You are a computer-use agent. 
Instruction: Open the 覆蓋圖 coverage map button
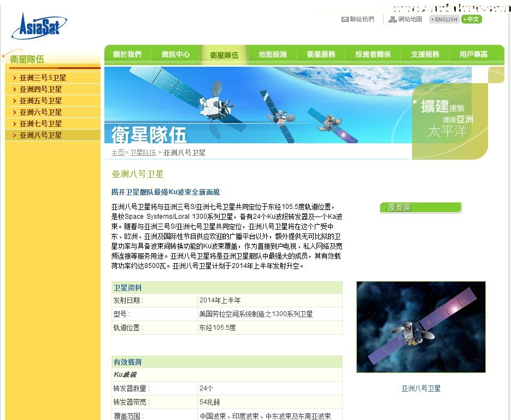421,207
